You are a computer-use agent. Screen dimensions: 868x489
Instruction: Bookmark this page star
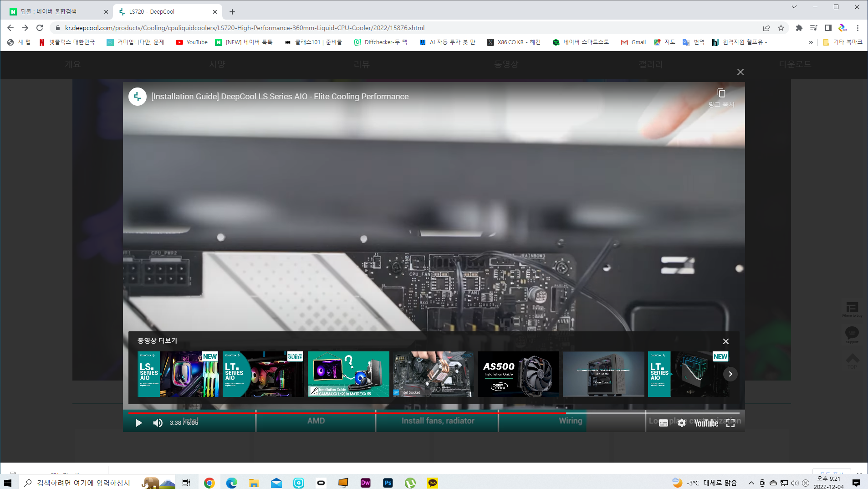(781, 28)
